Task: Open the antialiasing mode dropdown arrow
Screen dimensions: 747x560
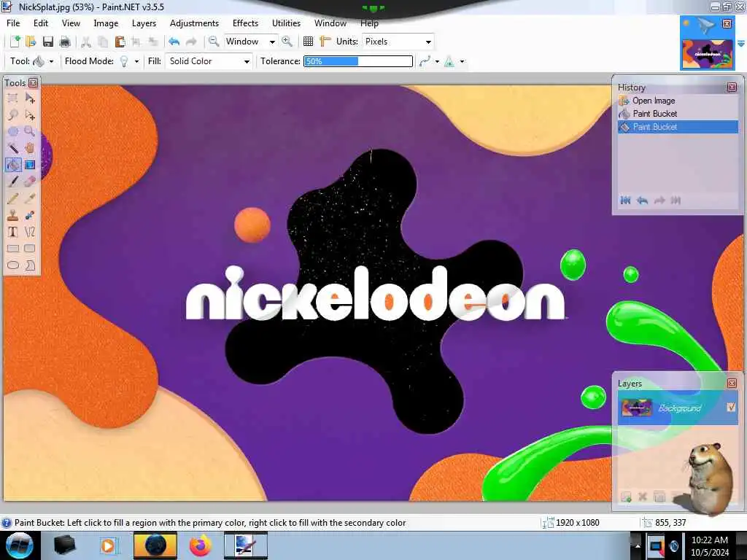Action: (438, 61)
